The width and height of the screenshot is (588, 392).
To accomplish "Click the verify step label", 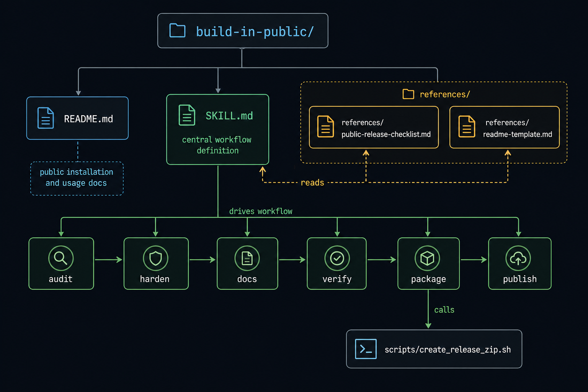I will click(x=337, y=279).
